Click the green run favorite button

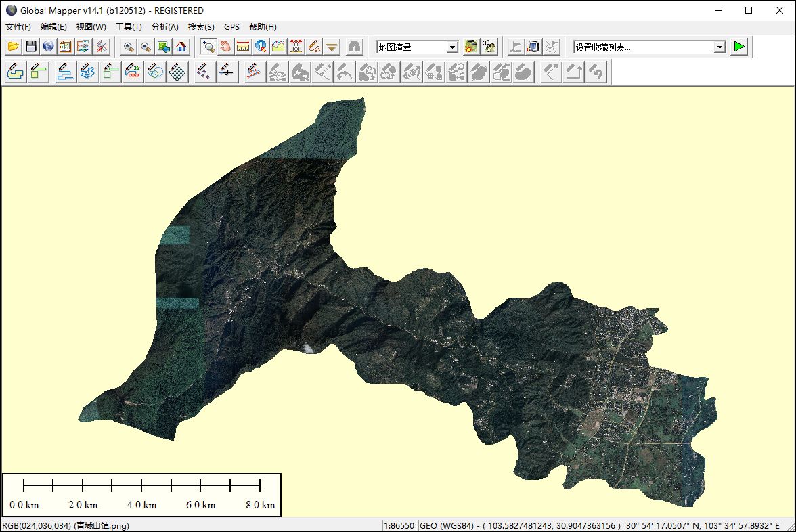click(x=739, y=47)
